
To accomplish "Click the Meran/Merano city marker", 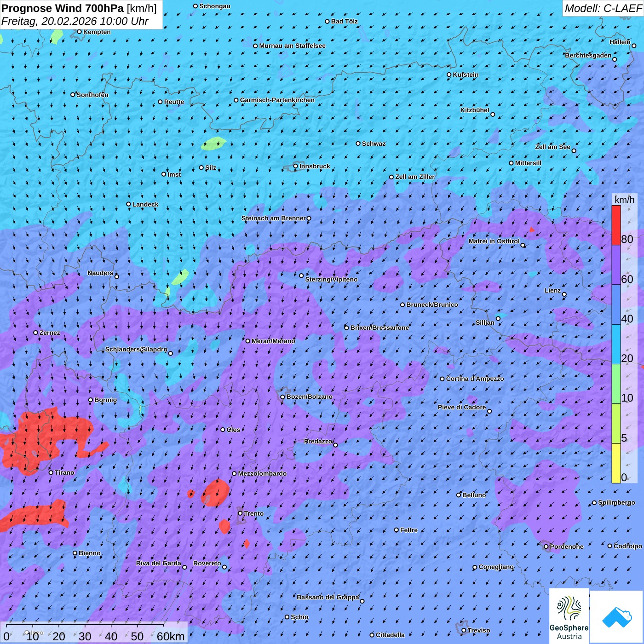I will pos(248,341).
